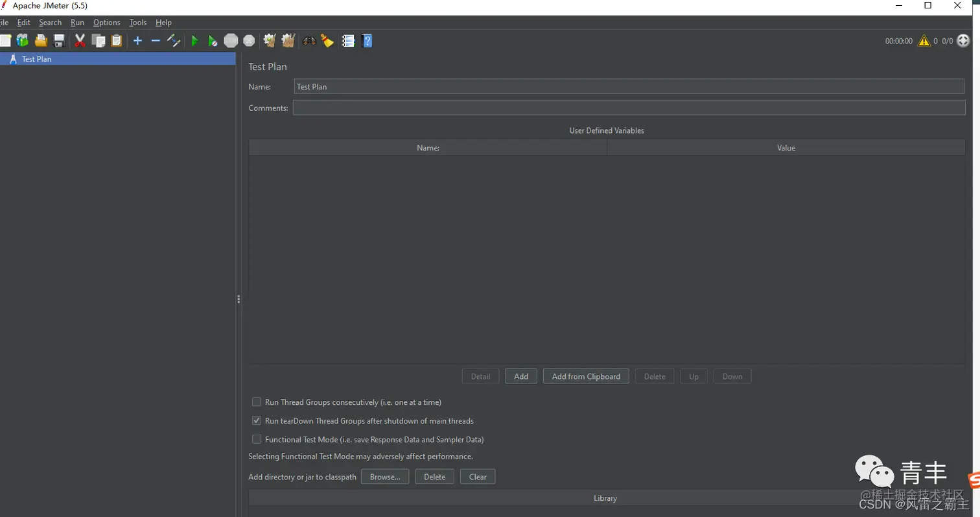The width and height of the screenshot is (980, 517).
Task: Click the 00:00:00 elapsed time display
Action: [898, 41]
